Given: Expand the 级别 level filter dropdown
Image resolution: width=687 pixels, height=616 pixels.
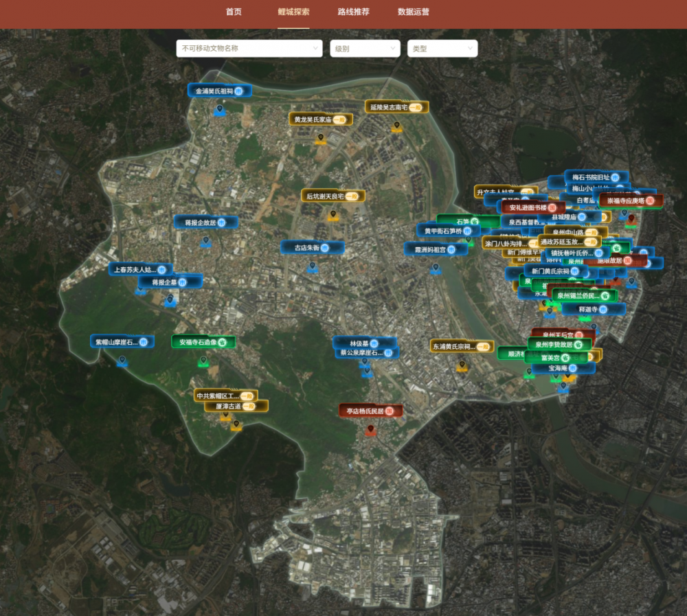Looking at the screenshot, I should click(365, 48).
